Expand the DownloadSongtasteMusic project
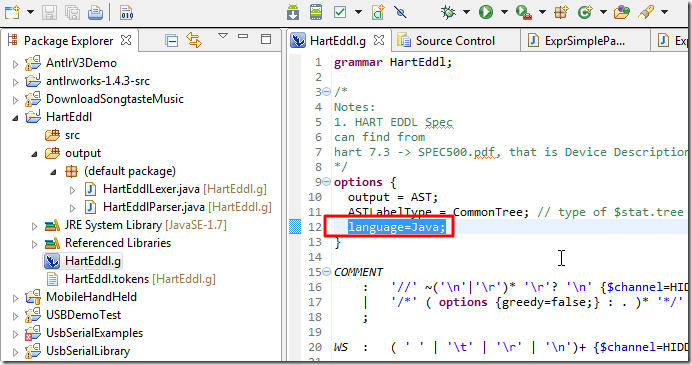Image resolution: width=692 pixels, height=365 pixels. pos(15,100)
